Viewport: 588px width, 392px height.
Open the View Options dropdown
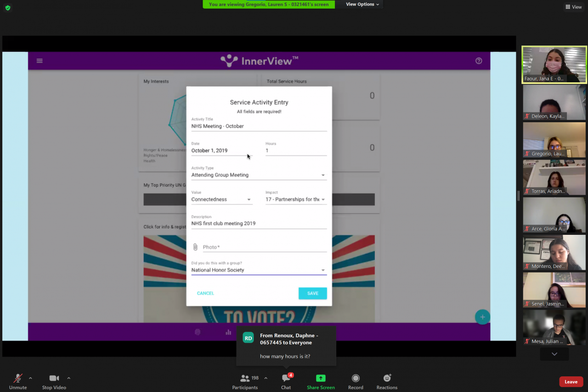(362, 4)
